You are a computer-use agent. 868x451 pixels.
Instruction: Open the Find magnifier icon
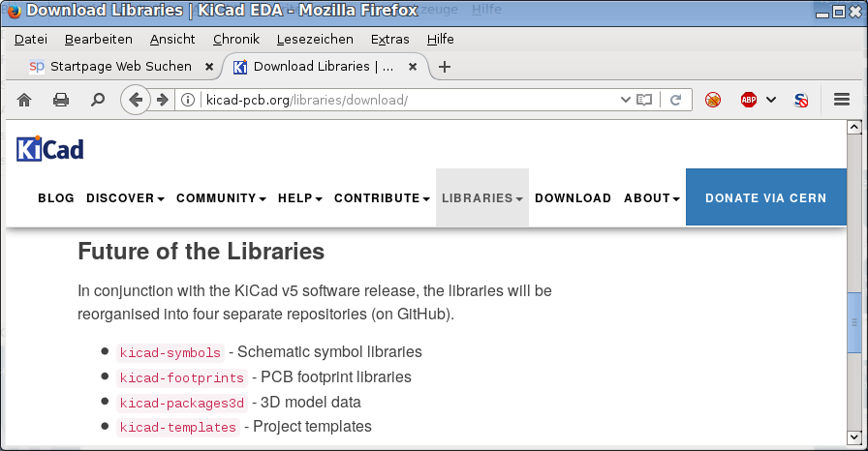coord(98,100)
